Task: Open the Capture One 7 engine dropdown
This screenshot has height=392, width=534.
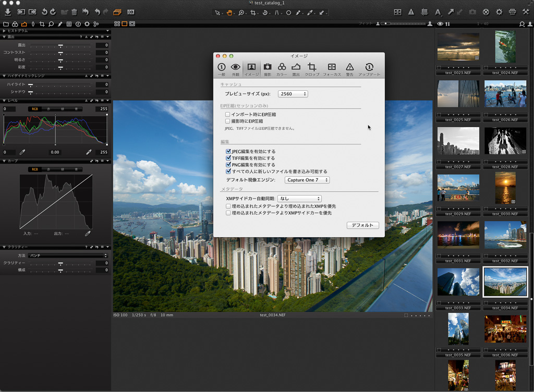Action: 307,180
